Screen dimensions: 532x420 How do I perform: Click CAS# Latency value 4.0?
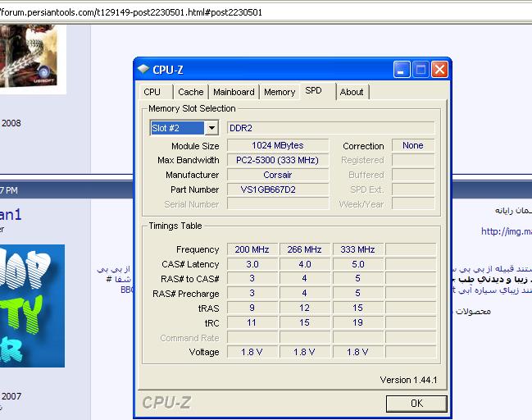tap(304, 264)
